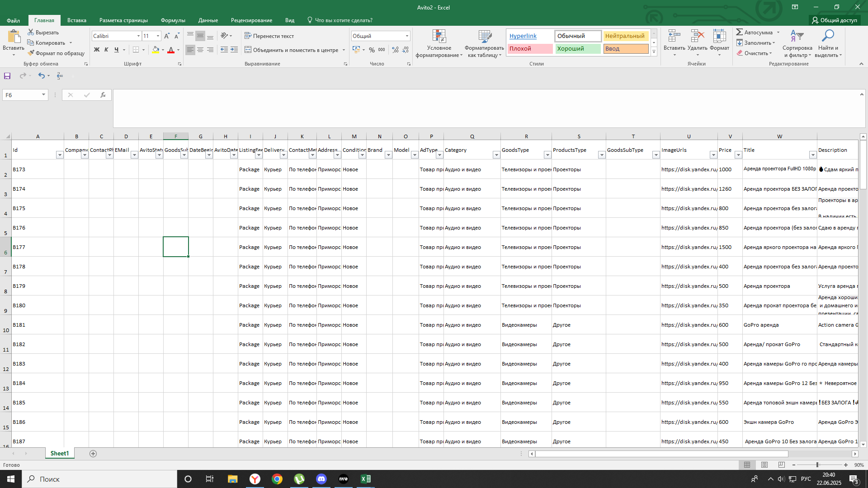Open the Id column filter dropdown
868x488 pixels.
(60, 155)
